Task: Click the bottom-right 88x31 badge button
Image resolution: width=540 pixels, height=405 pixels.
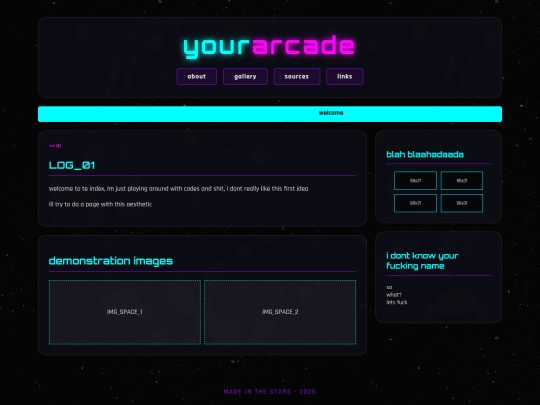Action: (x=462, y=203)
